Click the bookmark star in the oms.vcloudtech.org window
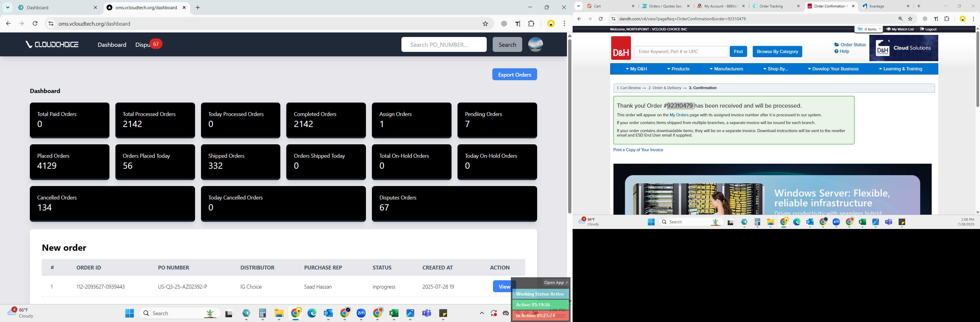Viewport: 980px width, 322px height. coord(485,24)
